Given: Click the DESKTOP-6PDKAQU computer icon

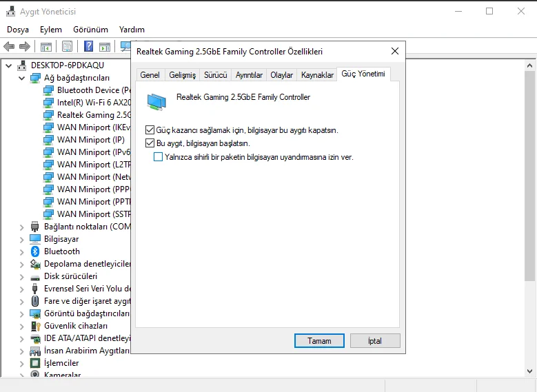Looking at the screenshot, I should (22, 65).
